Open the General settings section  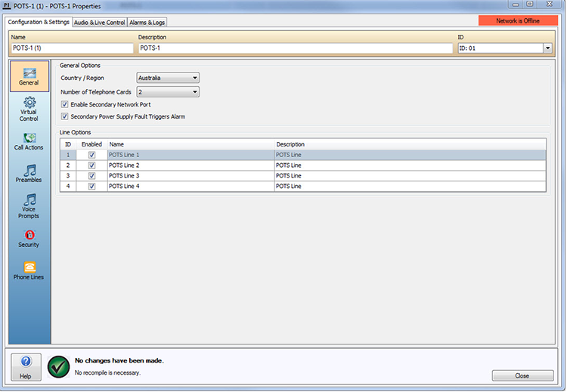(x=29, y=76)
